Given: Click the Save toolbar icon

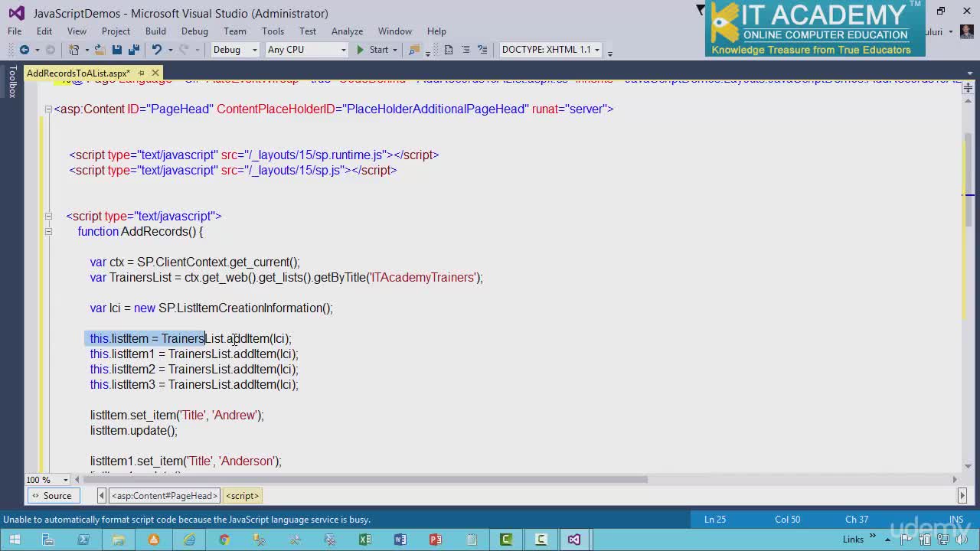Looking at the screenshot, I should [117, 50].
